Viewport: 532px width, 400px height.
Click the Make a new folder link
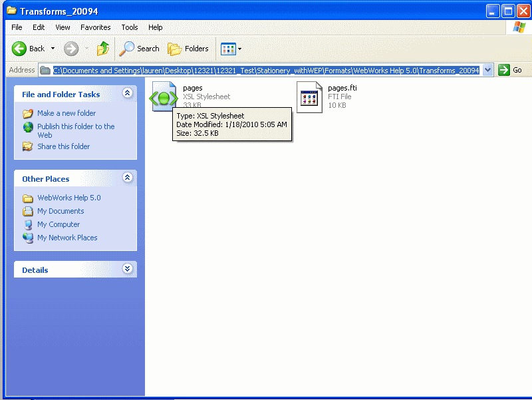click(x=66, y=113)
